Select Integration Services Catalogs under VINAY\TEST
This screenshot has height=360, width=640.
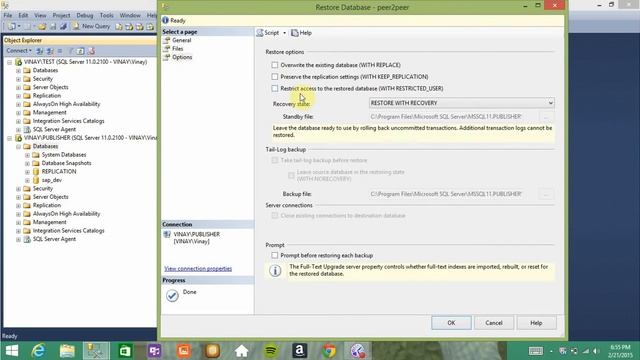[x=68, y=121]
